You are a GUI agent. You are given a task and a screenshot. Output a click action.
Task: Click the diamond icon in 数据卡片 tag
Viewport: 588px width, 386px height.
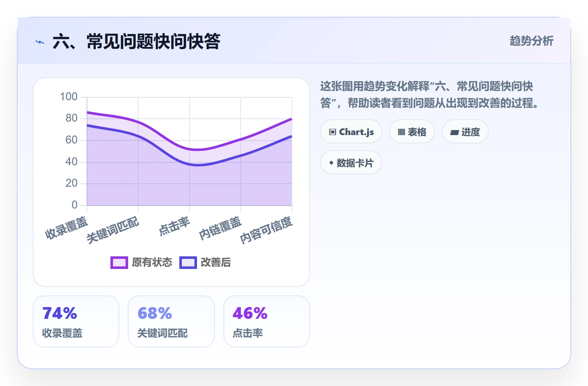[331, 163]
